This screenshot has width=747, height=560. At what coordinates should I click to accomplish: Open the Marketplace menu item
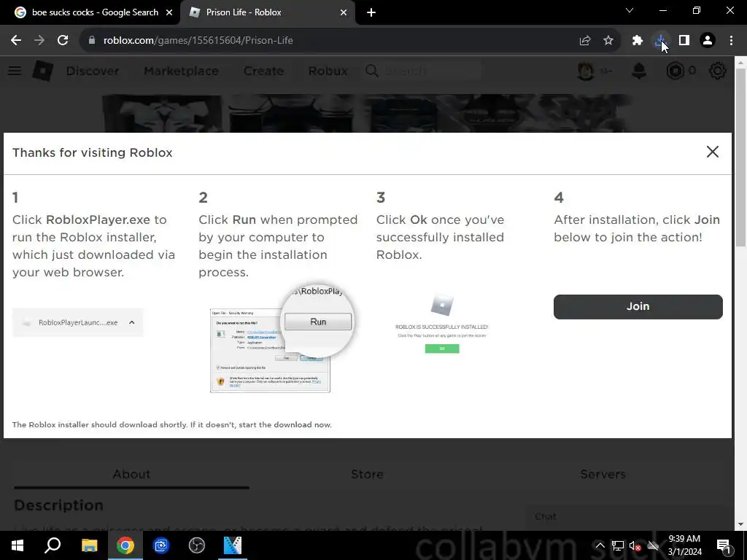(x=181, y=71)
